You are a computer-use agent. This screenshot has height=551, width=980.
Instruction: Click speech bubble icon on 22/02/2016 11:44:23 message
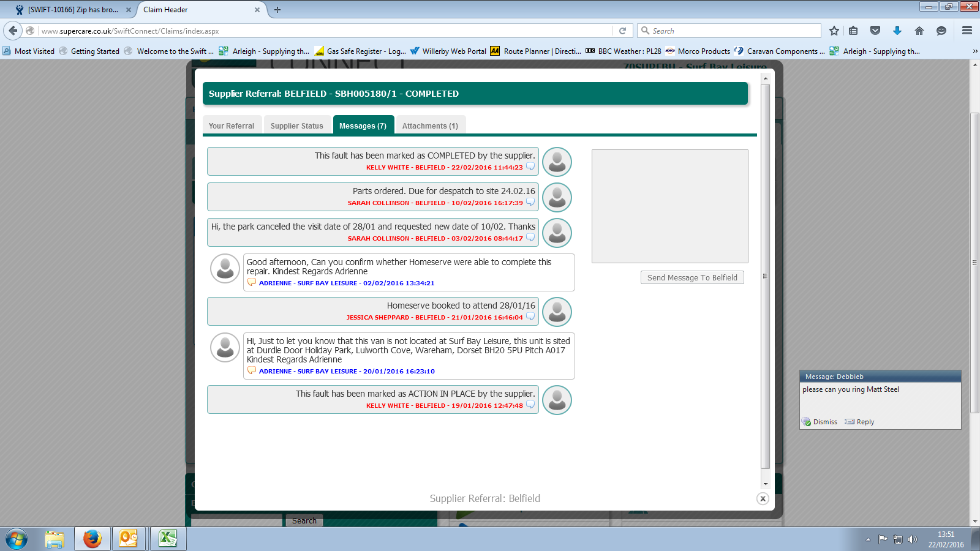[x=530, y=167]
